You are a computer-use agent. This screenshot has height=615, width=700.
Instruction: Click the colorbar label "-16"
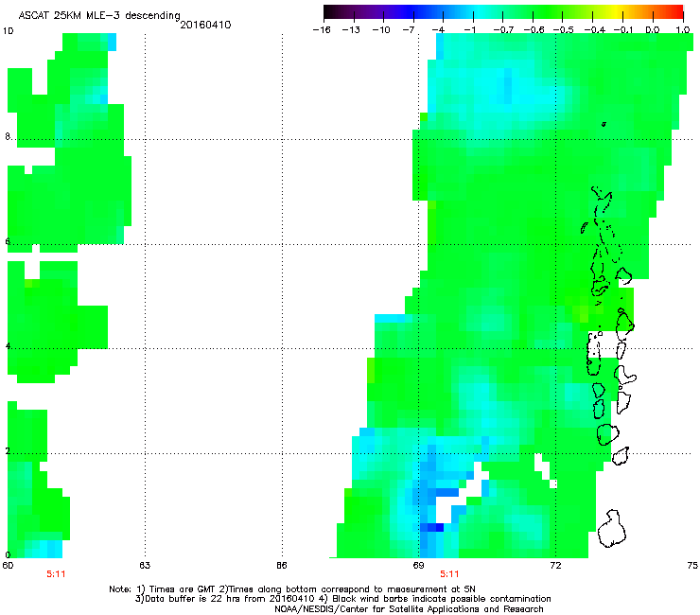coord(322,30)
